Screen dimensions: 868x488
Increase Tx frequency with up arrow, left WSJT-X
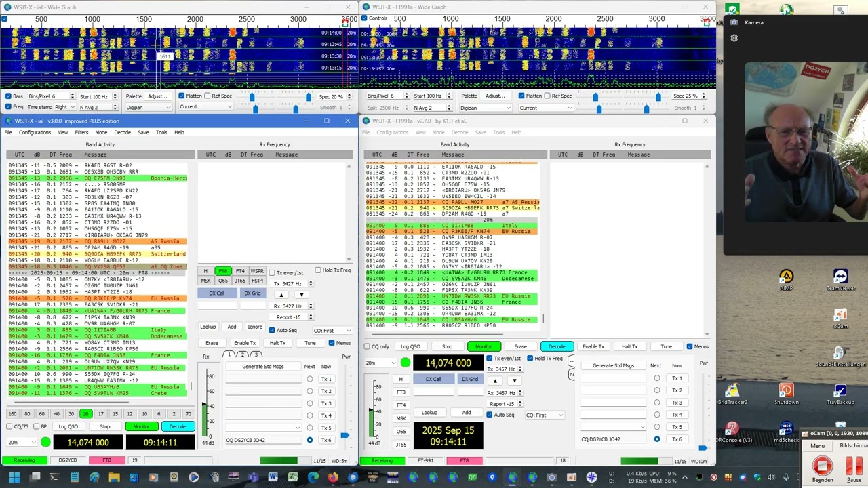click(x=281, y=295)
